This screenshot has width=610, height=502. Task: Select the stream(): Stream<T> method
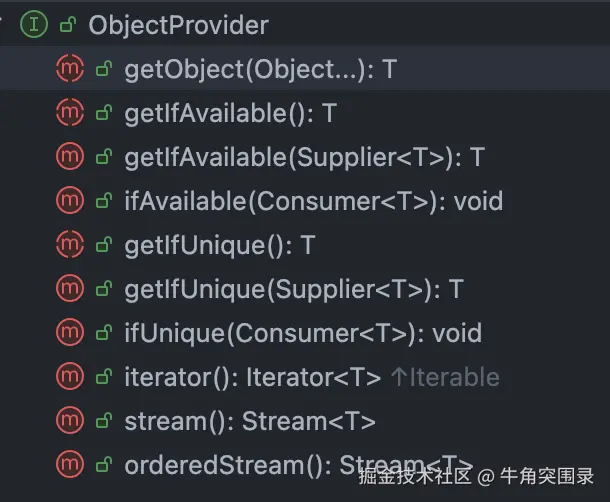(x=249, y=421)
